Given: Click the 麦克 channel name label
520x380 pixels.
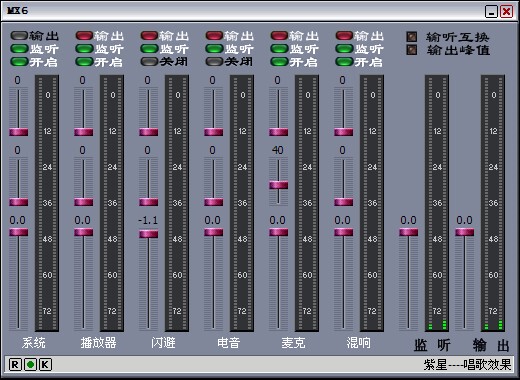Looking at the screenshot, I should tap(293, 343).
